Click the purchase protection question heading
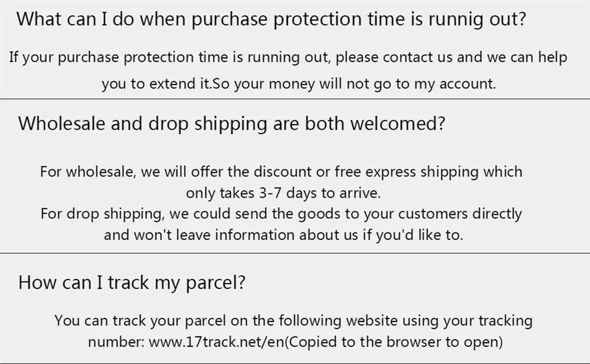Image resolution: width=590 pixels, height=364 pixels. [271, 19]
